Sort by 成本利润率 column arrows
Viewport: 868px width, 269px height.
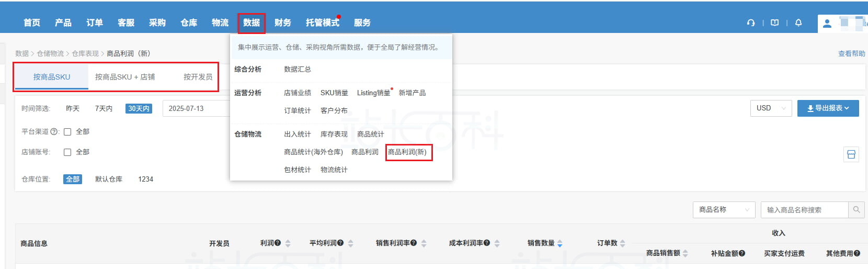pos(497,243)
